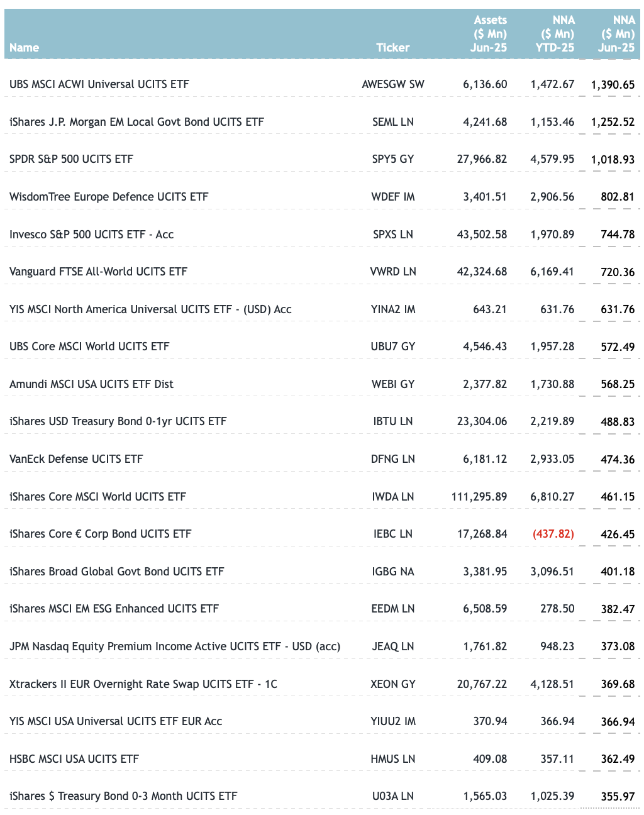The image size is (644, 815).
Task: Click HSBC MSCI USA UCITS ETF
Action: pos(74,759)
